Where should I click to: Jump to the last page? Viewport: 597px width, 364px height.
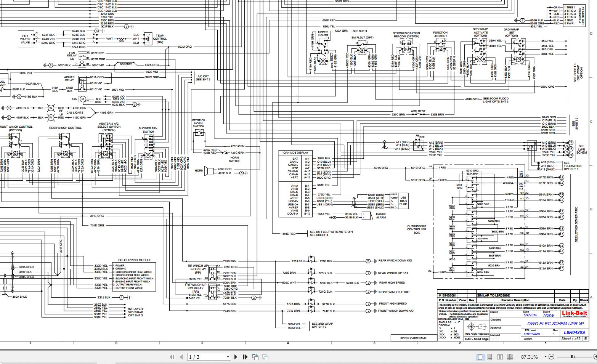(x=246, y=357)
